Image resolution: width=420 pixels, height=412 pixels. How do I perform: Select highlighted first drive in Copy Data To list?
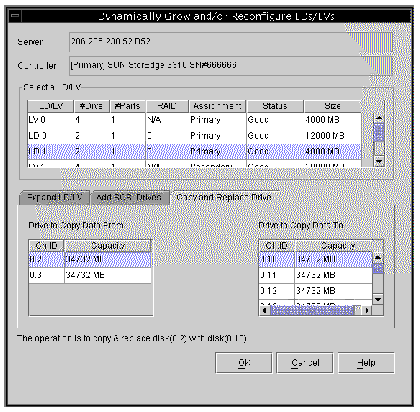(316, 260)
